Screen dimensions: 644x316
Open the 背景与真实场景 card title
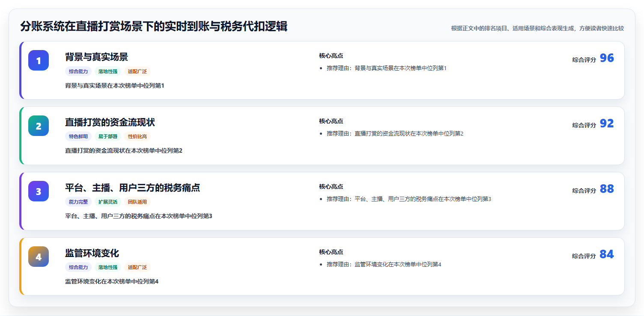pos(96,57)
